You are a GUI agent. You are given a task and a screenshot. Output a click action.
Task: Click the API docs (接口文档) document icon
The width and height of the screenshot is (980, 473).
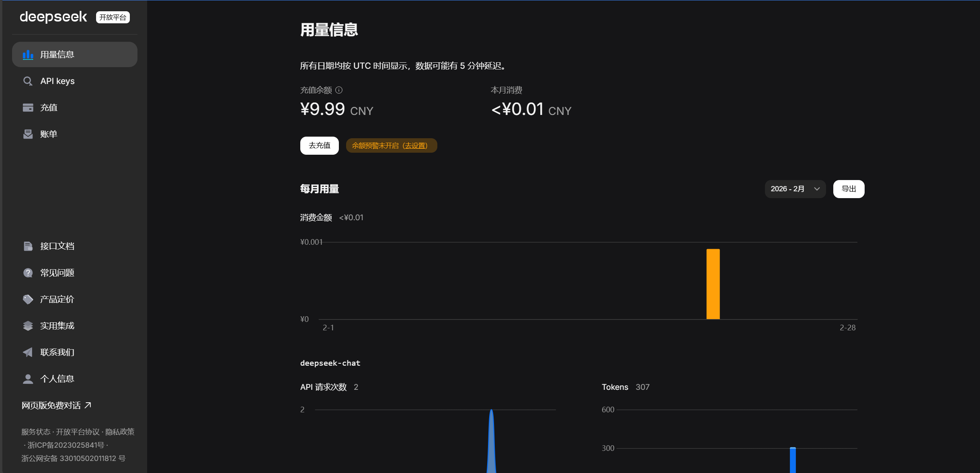click(x=28, y=246)
